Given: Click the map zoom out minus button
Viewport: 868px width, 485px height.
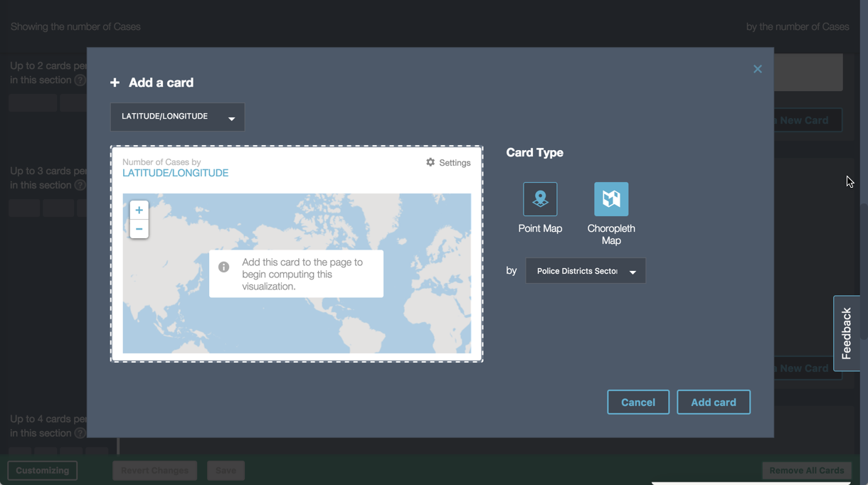Looking at the screenshot, I should (x=139, y=229).
